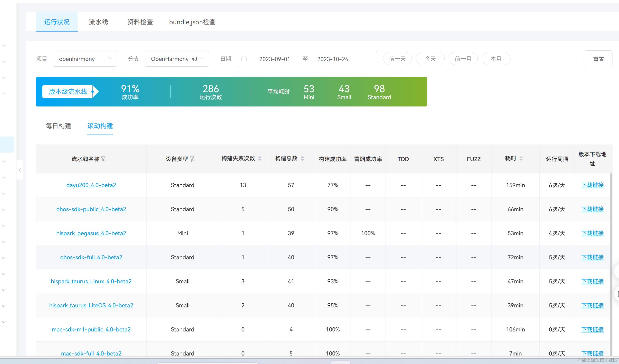This screenshot has width=619, height=364.
Task: Collapse sidebar with left arrow handle
Action: tap(20, 170)
